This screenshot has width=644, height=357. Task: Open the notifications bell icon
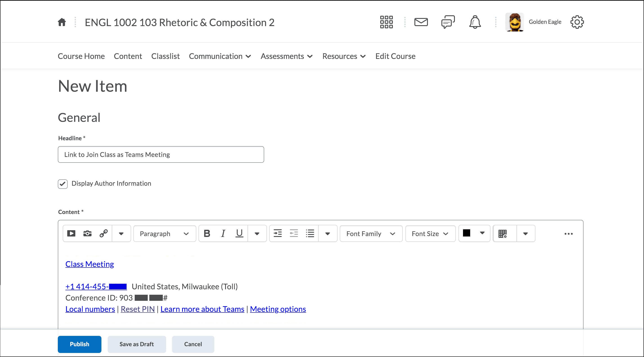[475, 22]
